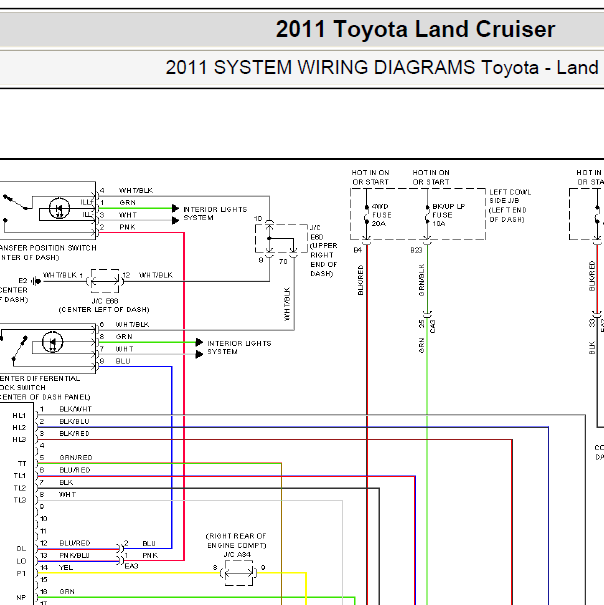Click the "TL2" terminal name
This screenshot has height=605, width=604.
point(20,488)
